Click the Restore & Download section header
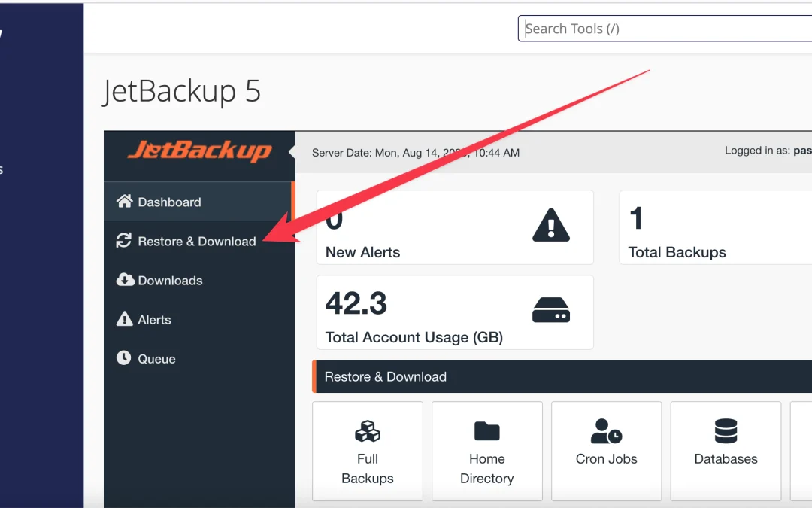Image resolution: width=812 pixels, height=508 pixels. pos(386,376)
